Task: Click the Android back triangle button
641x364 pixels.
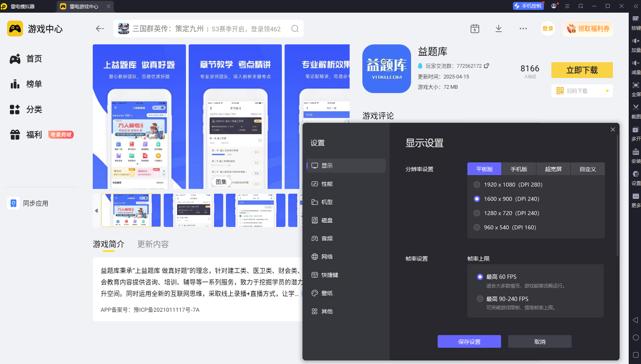Action: click(635, 320)
